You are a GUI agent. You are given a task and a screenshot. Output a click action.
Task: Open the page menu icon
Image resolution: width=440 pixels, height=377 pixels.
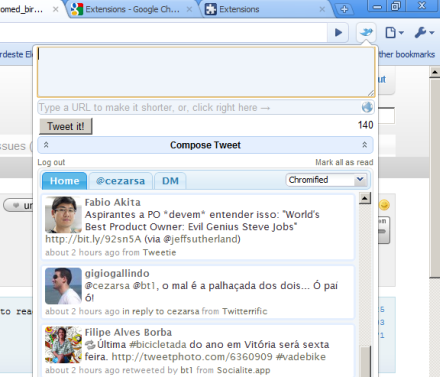394,32
